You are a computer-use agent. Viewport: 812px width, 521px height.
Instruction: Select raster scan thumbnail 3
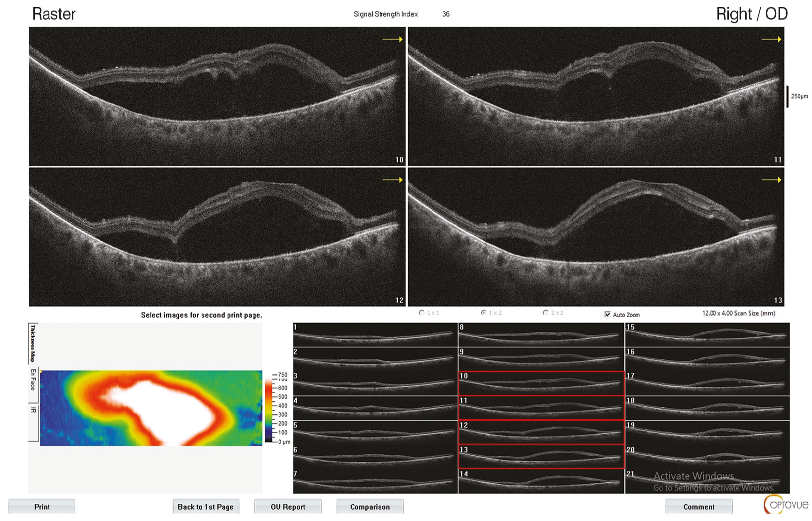coord(375,383)
